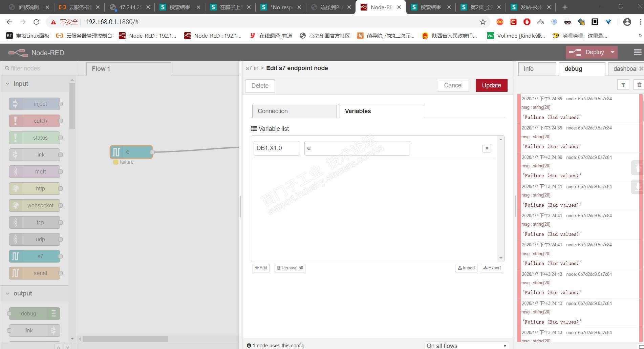Cancel editing the s7 endpoint
Viewport: 644px width, 349px height.
(453, 85)
